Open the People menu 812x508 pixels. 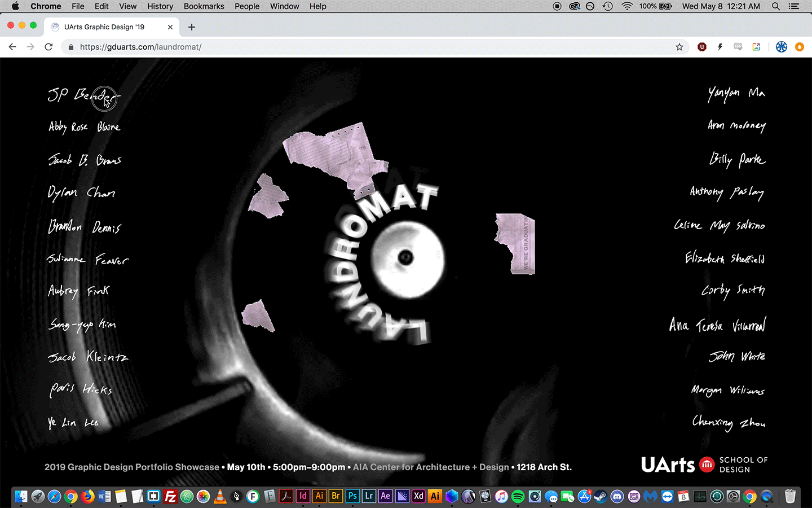tap(247, 6)
